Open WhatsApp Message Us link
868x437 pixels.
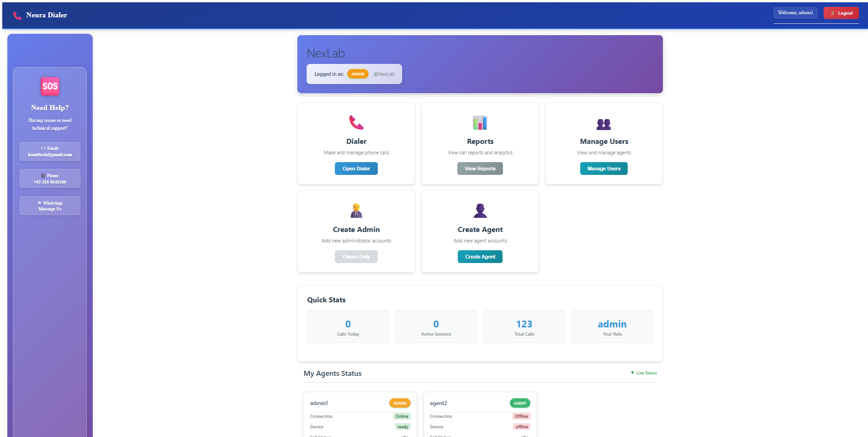point(50,206)
